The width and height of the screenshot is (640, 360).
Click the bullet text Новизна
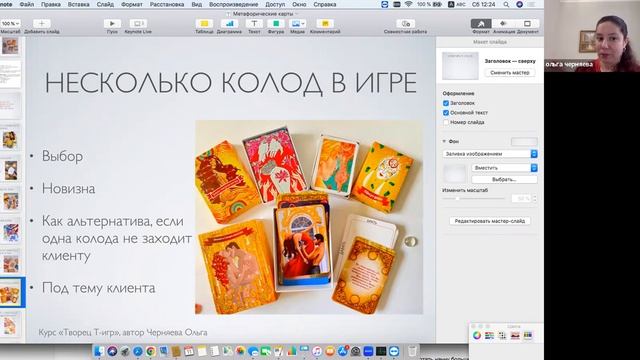pos(69,189)
